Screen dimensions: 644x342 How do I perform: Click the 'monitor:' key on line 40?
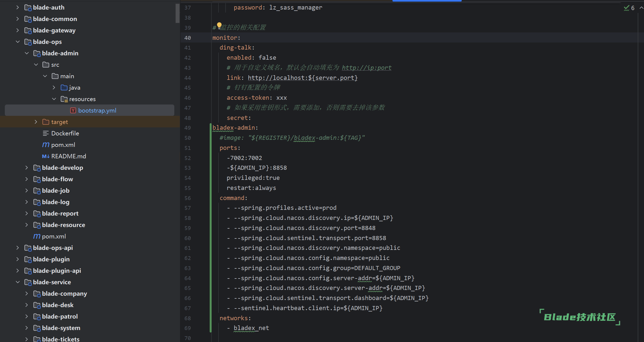point(226,38)
